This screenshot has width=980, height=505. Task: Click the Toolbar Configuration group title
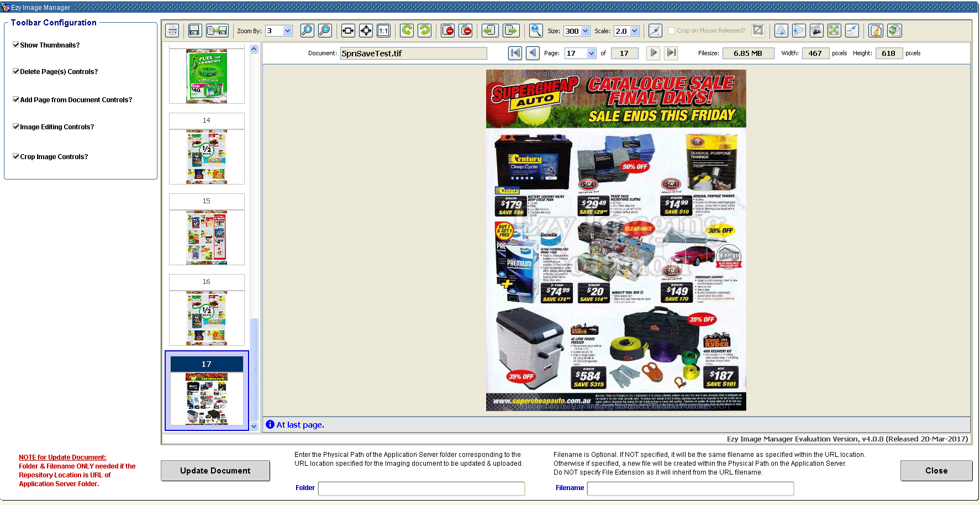coord(54,23)
